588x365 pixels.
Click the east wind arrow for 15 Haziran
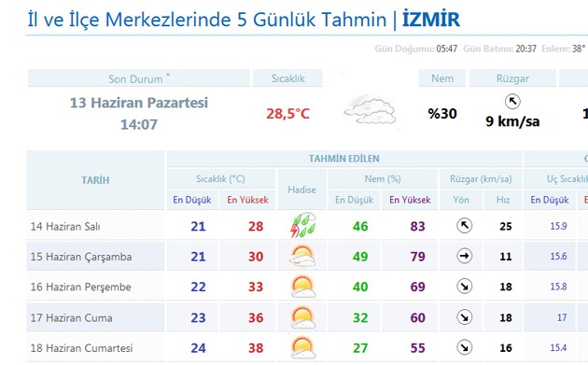tap(464, 256)
